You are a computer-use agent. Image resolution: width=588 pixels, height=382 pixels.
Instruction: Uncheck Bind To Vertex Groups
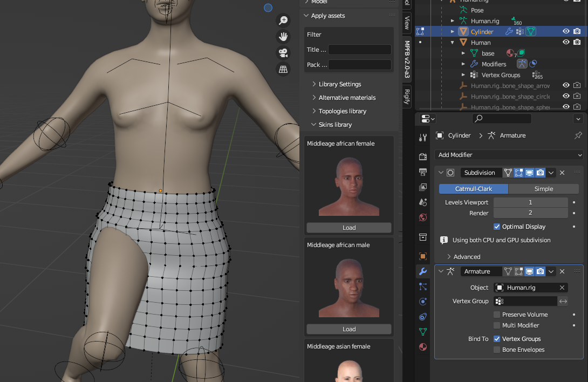pos(497,339)
